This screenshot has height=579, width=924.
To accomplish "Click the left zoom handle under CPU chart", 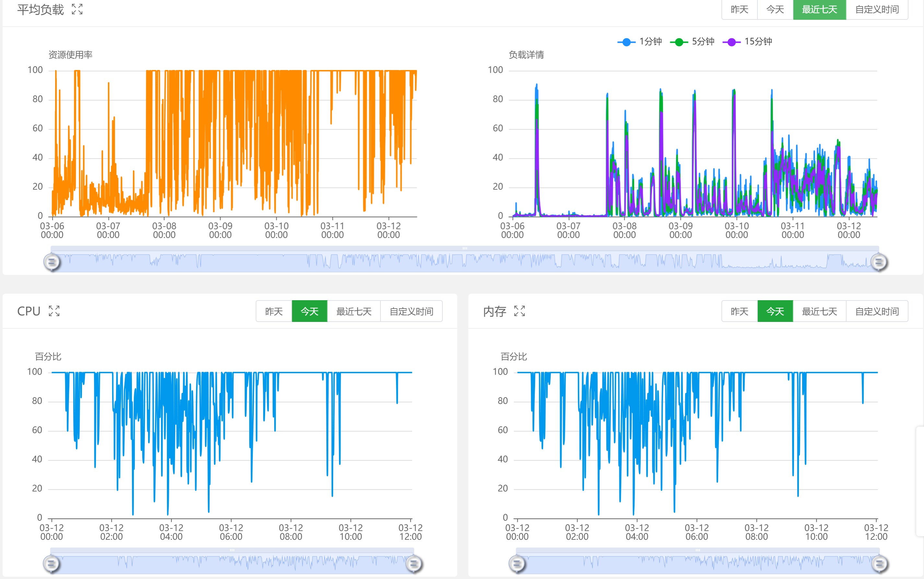I will [x=52, y=564].
